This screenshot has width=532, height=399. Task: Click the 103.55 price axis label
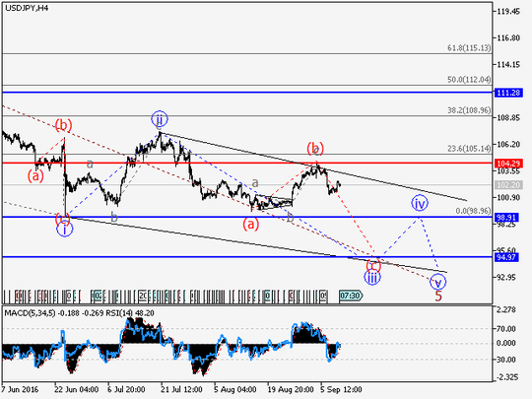pyautogui.click(x=508, y=171)
